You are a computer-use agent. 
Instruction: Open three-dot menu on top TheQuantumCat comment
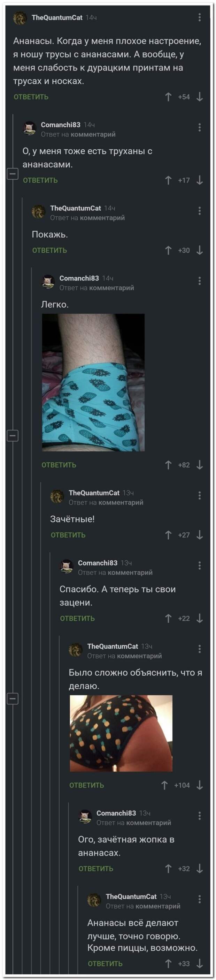pyautogui.click(x=200, y=17)
